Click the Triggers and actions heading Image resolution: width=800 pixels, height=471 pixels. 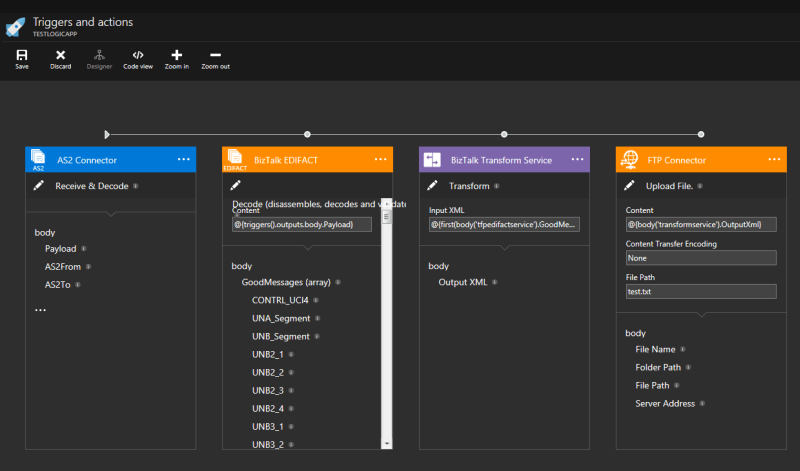(x=83, y=22)
